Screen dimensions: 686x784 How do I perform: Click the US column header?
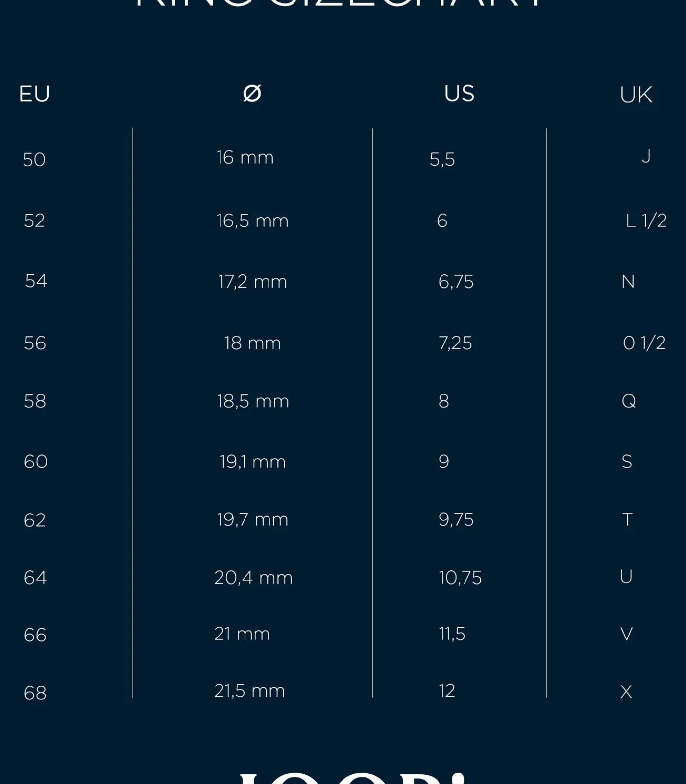click(x=459, y=94)
